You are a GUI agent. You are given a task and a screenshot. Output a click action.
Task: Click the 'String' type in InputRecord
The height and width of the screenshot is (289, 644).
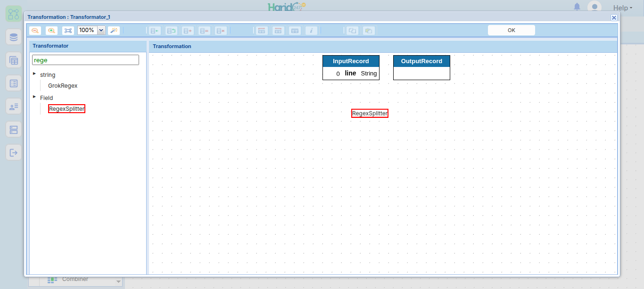(x=369, y=74)
